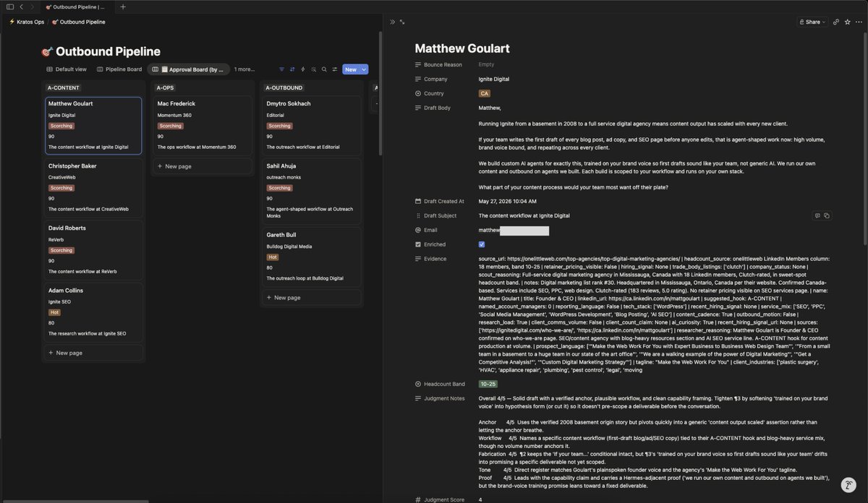Uncheck the Enriched checkbox
Image resolution: width=868 pixels, height=503 pixels.
(x=482, y=244)
